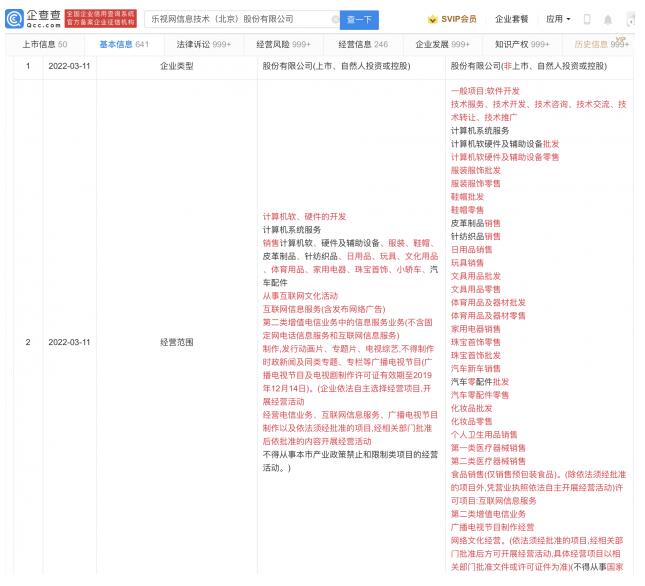Click the text 鞋帽零售
645x586 pixels.
467,210
